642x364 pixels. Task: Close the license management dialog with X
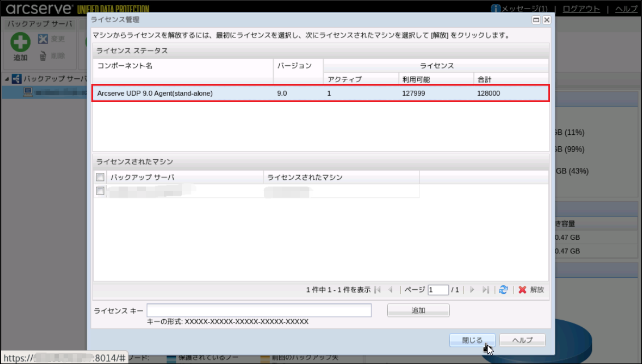547,20
